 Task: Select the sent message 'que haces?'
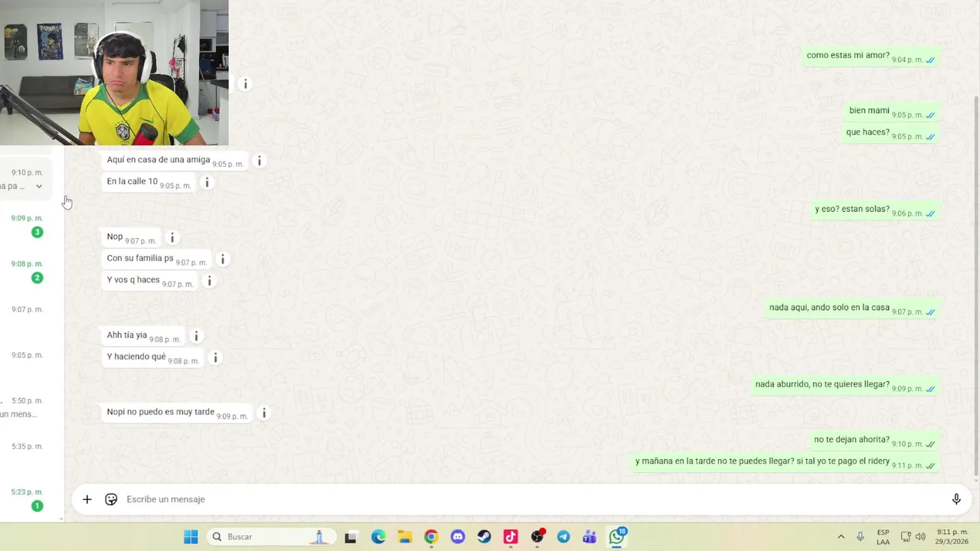pos(890,132)
